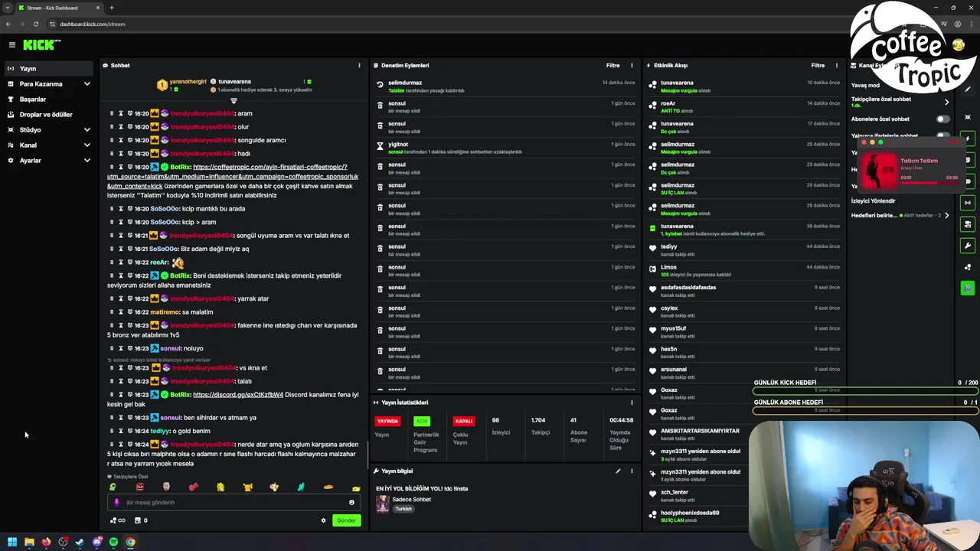Open the Kick hamburger menu
The width and height of the screenshot is (980, 551).
(11, 45)
